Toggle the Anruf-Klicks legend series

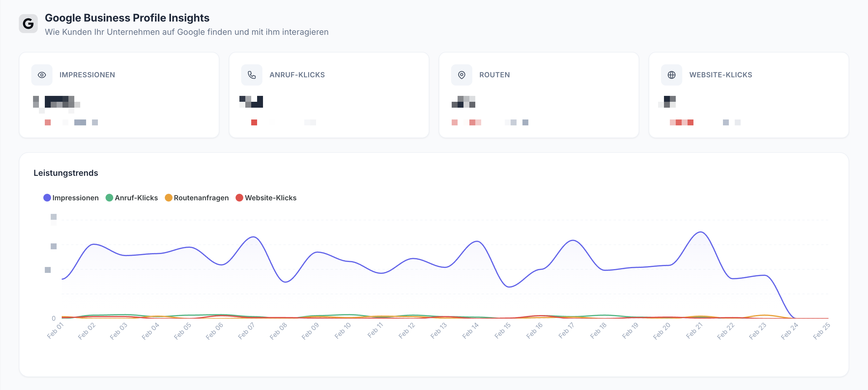[136, 198]
